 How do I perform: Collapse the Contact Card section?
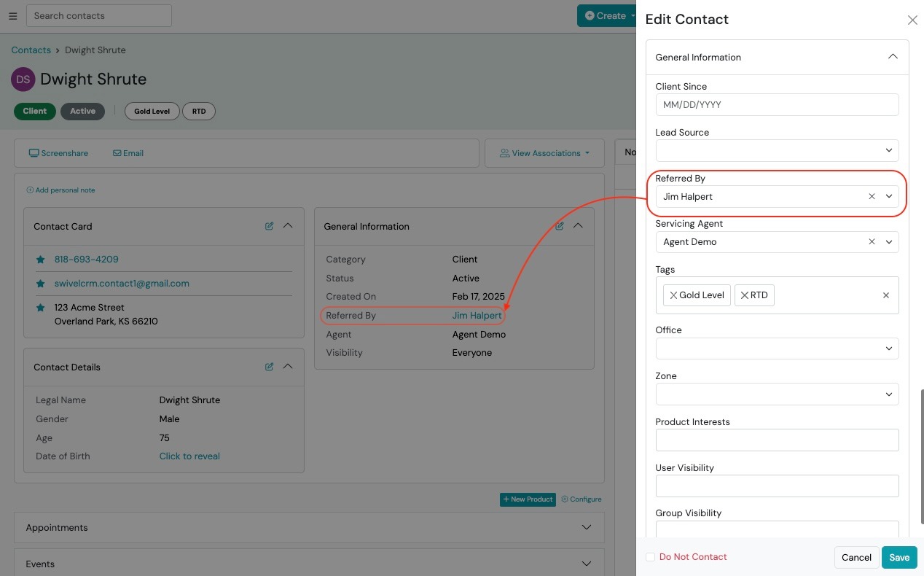click(288, 226)
